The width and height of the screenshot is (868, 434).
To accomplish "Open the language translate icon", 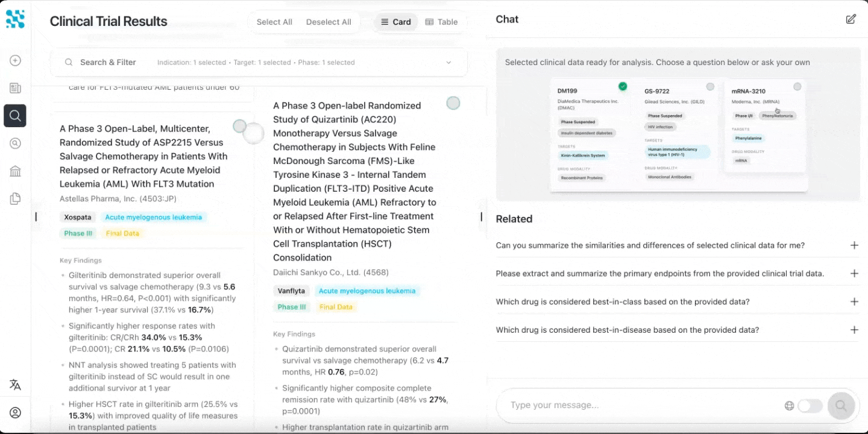I will click(x=15, y=385).
